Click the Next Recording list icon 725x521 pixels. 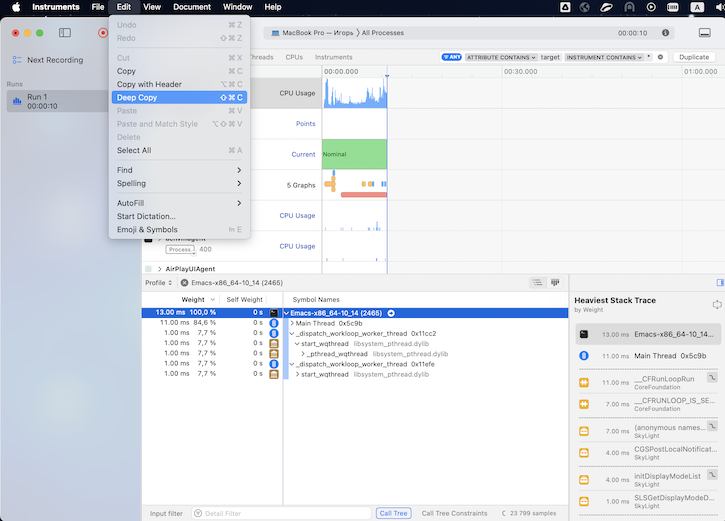coord(17,60)
